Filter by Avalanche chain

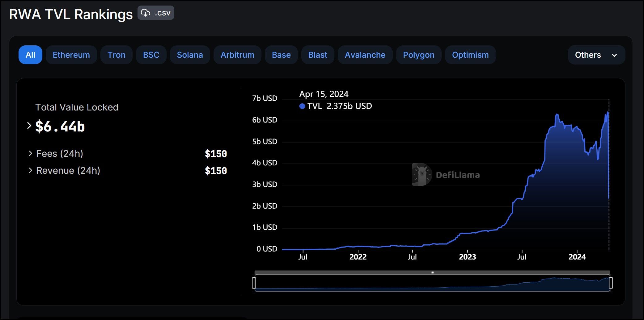pos(365,55)
